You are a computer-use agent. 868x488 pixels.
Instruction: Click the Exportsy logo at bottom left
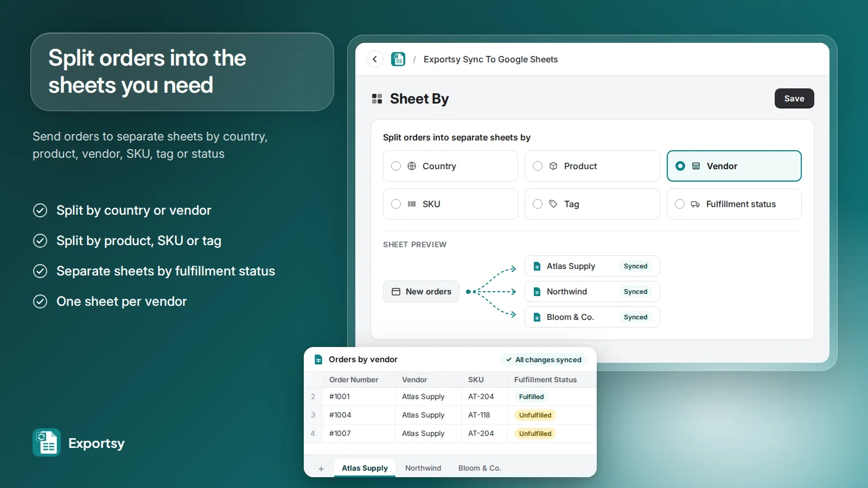47,442
